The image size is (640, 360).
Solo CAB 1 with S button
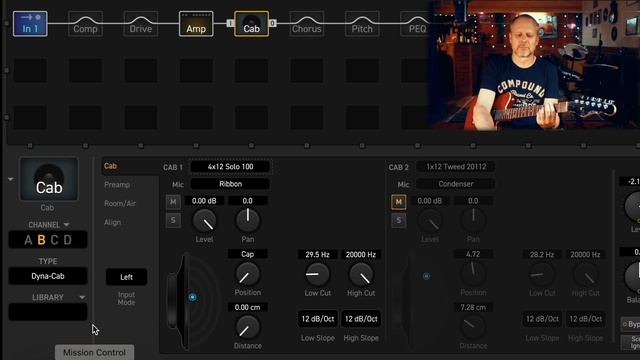pos(173,220)
